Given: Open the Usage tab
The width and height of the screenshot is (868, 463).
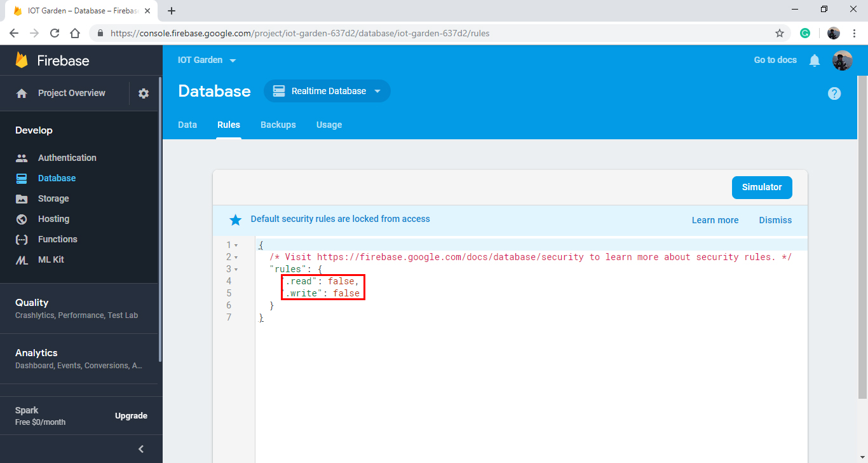Looking at the screenshot, I should 329,125.
